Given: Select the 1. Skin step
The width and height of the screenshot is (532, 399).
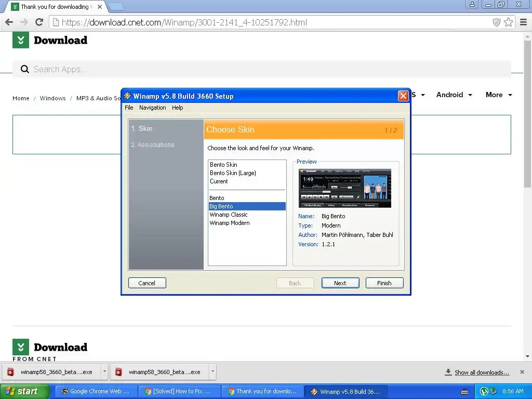Looking at the screenshot, I should tap(141, 129).
